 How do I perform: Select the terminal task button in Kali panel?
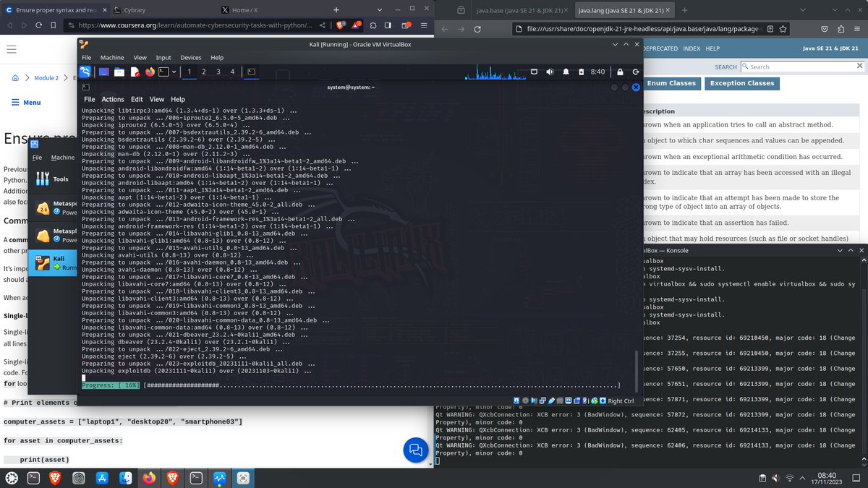coord(251,72)
